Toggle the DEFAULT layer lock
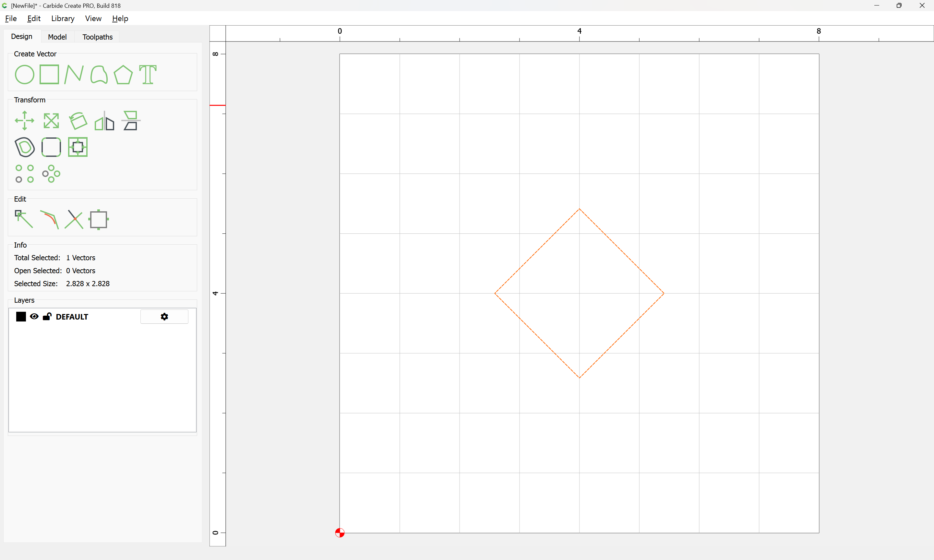The height and width of the screenshot is (560, 934). click(x=47, y=317)
